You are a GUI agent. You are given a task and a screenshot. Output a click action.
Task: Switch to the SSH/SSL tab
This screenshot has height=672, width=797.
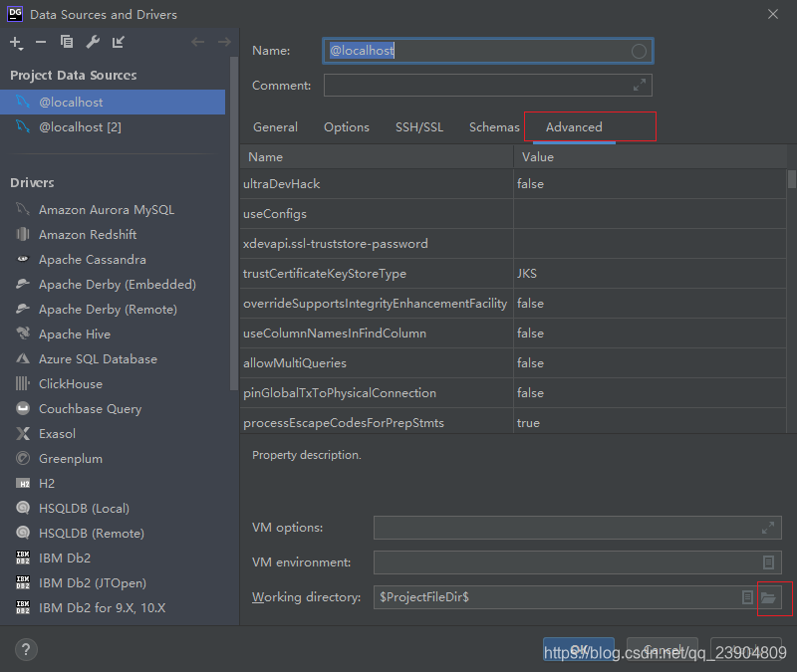pyautogui.click(x=419, y=127)
